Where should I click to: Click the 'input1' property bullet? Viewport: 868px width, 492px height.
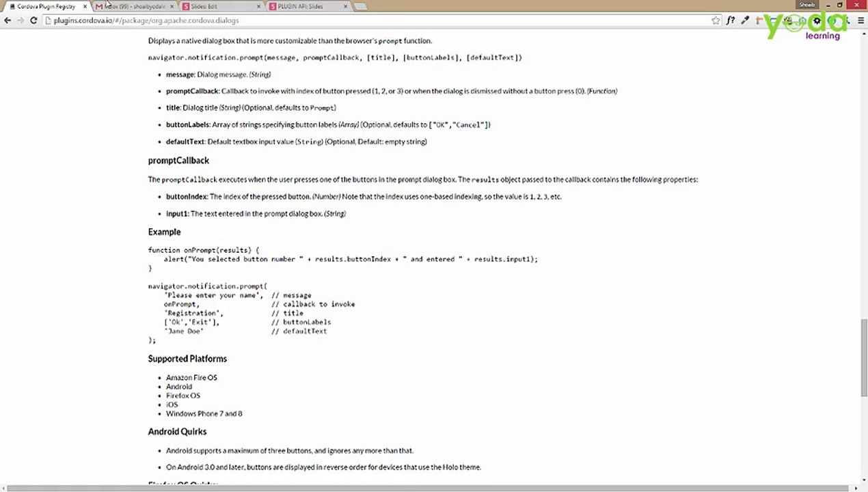point(256,214)
